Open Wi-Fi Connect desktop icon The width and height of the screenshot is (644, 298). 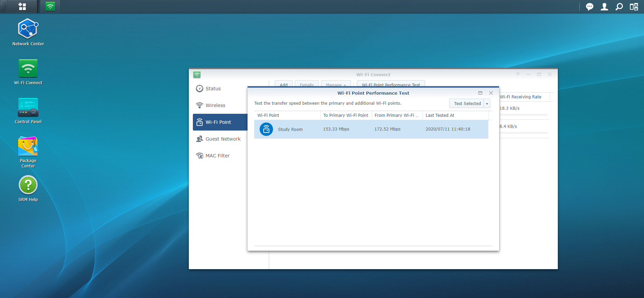(28, 71)
